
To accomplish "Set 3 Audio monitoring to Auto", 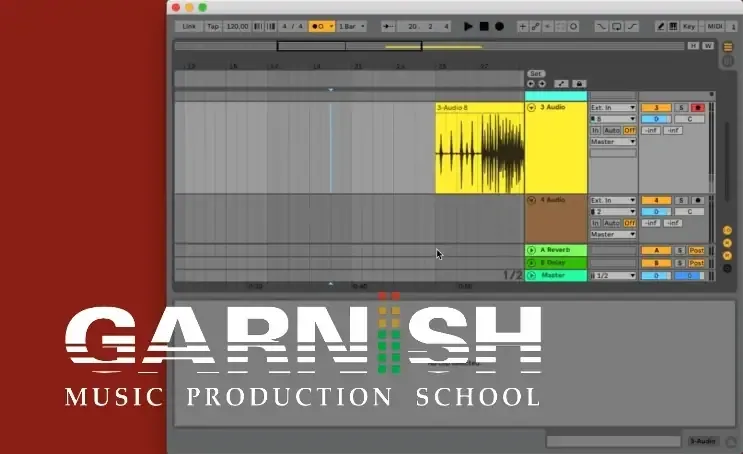I will [612, 130].
